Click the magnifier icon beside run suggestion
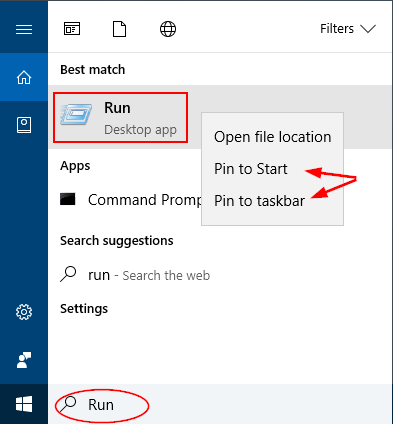The image size is (393, 424). point(68,274)
